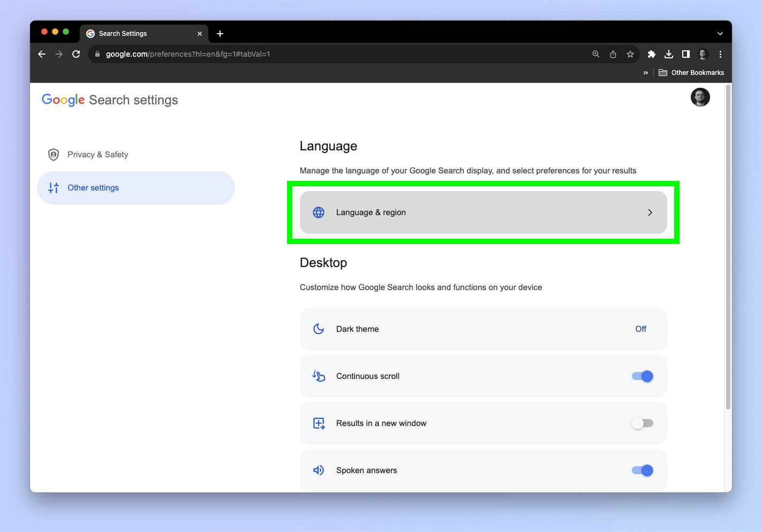The image size is (762, 532).
Task: Click the Spoken answers label
Action: [367, 470]
